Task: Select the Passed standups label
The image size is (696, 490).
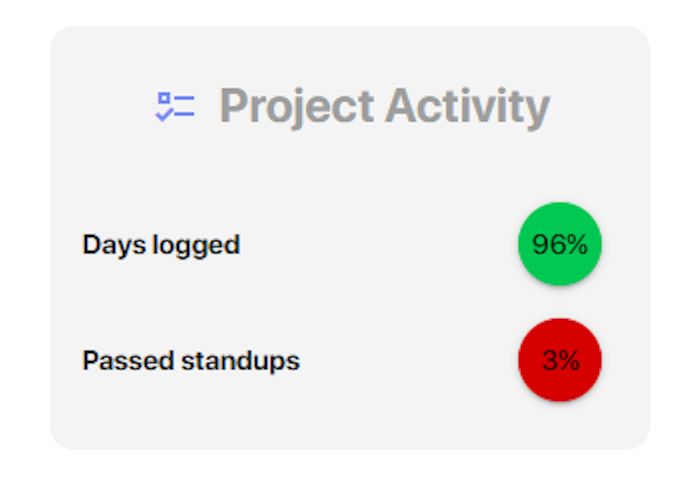Action: pyautogui.click(x=191, y=361)
